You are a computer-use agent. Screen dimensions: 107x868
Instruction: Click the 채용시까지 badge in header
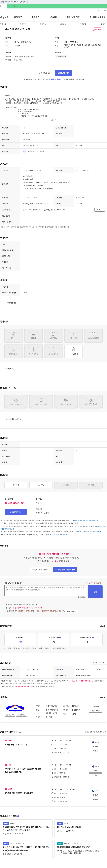(98, 29)
